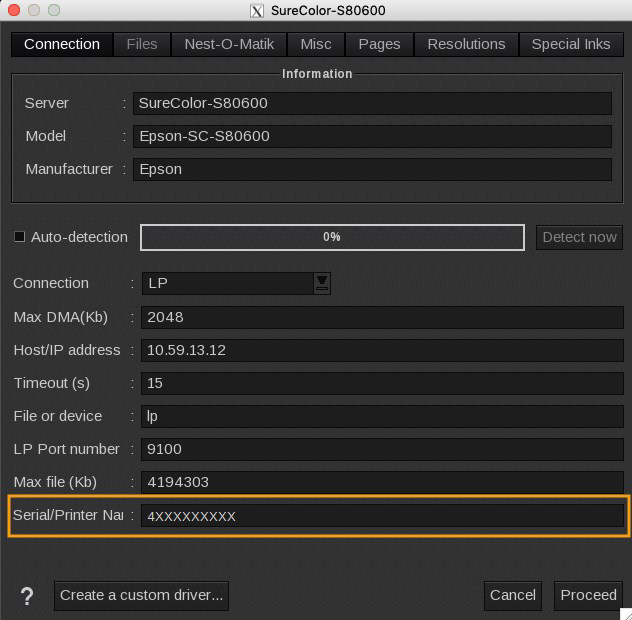Open the Connection type dropdown arrow
Viewport: 632px width, 620px height.
(x=322, y=283)
